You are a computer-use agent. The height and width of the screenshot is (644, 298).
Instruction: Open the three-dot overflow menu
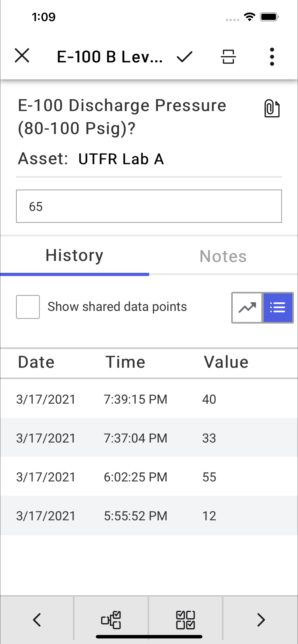pyautogui.click(x=272, y=57)
